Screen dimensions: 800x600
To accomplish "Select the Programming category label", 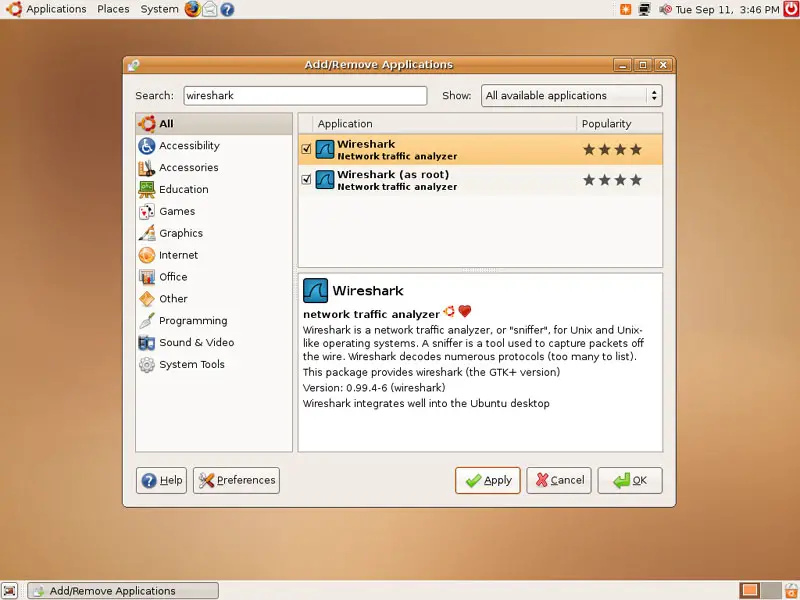I will [x=193, y=321].
